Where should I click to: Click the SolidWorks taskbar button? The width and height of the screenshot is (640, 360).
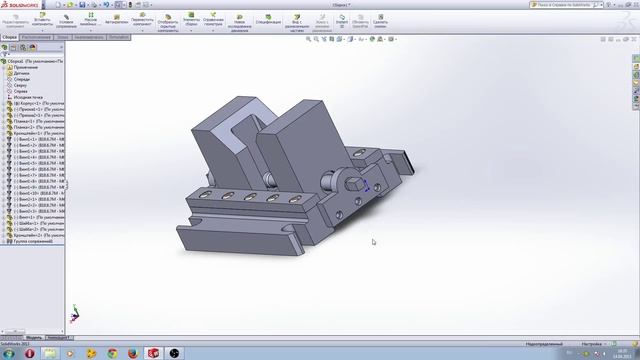click(x=153, y=353)
